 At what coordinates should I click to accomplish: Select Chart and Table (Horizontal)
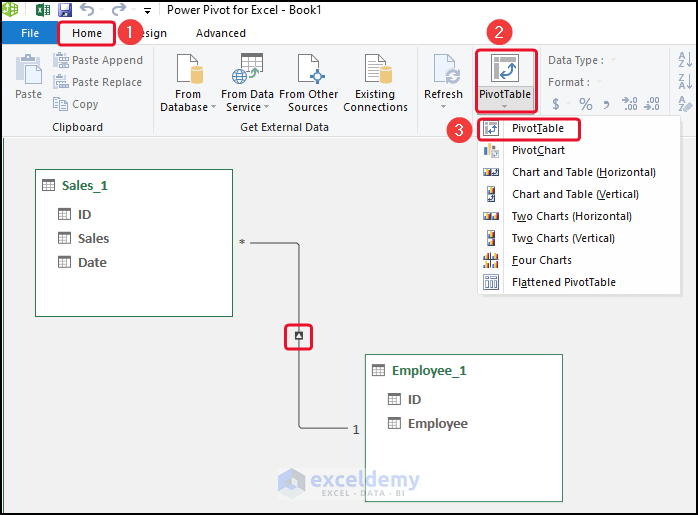click(579, 172)
